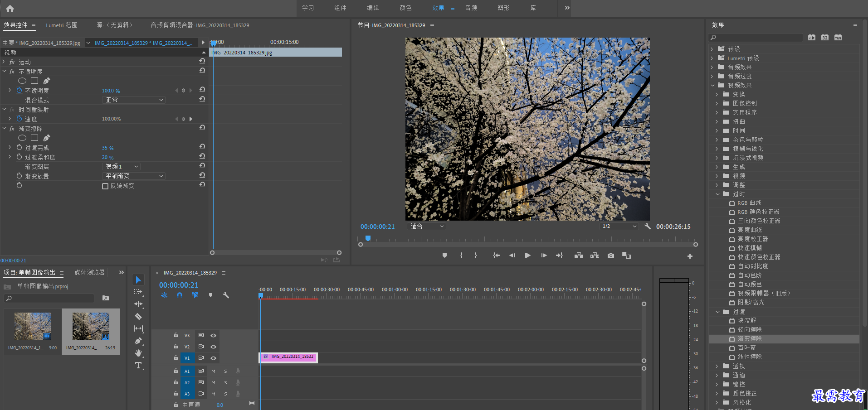
Task: Toggle animation stopwatch for 不透明度
Action: point(19,90)
